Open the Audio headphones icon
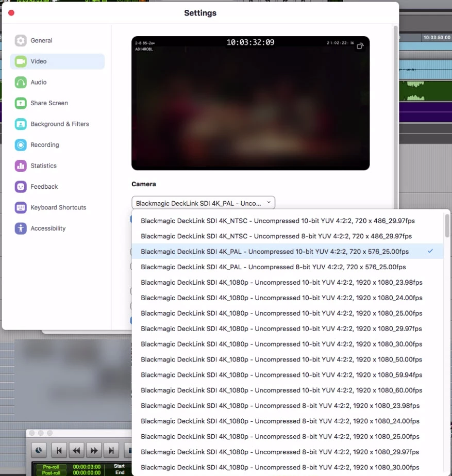Viewport: 452px width, 476px height. [21, 83]
